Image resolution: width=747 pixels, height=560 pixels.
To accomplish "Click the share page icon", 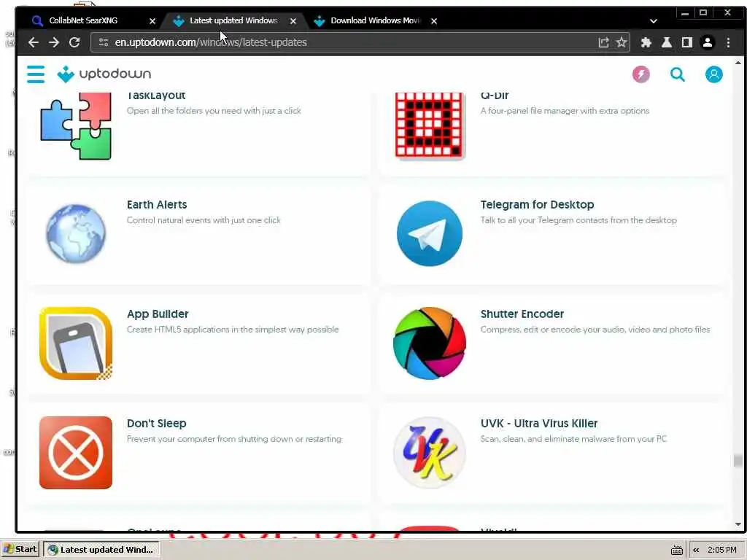I will pyautogui.click(x=603, y=42).
